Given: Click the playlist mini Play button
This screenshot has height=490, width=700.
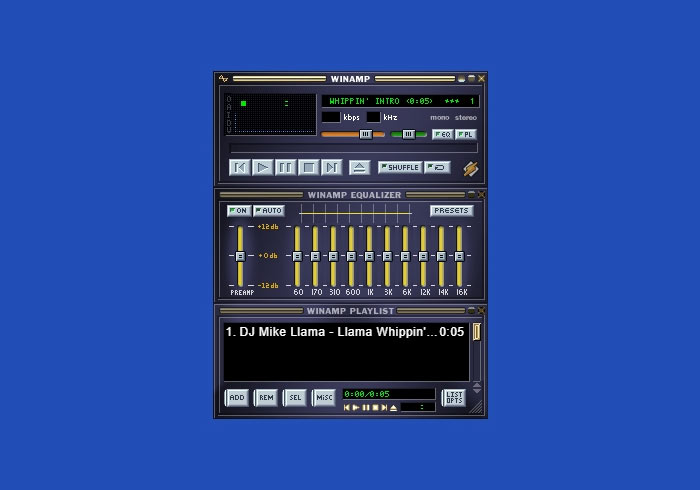Looking at the screenshot, I should coord(356,407).
